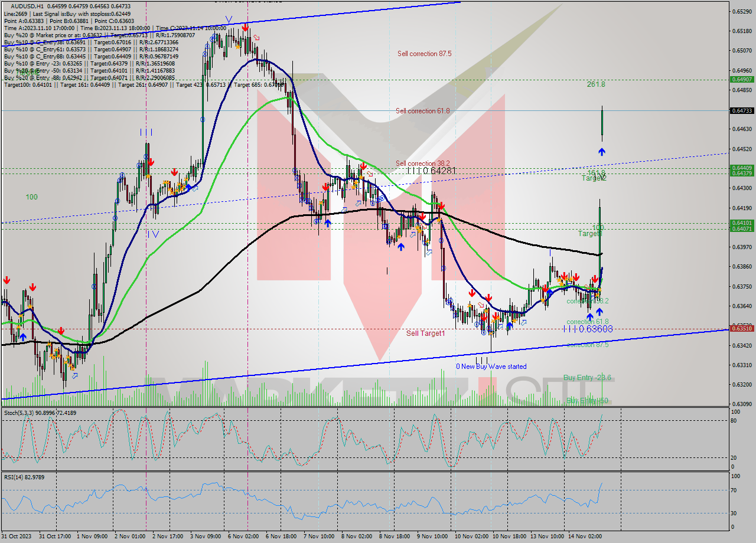Click the 'Buy Entry -23.6' label
This screenshot has width=756, height=543.
[588, 378]
